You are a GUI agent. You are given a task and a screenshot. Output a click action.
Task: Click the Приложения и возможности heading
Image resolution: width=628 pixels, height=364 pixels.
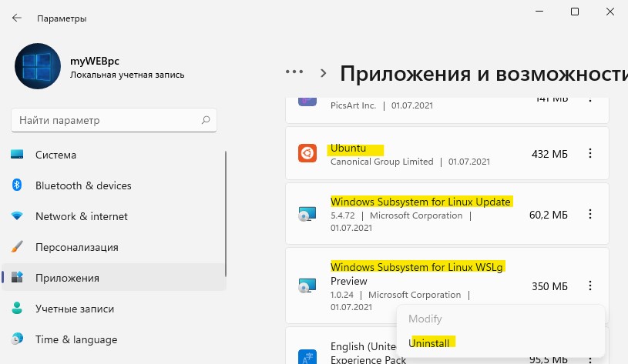484,74
